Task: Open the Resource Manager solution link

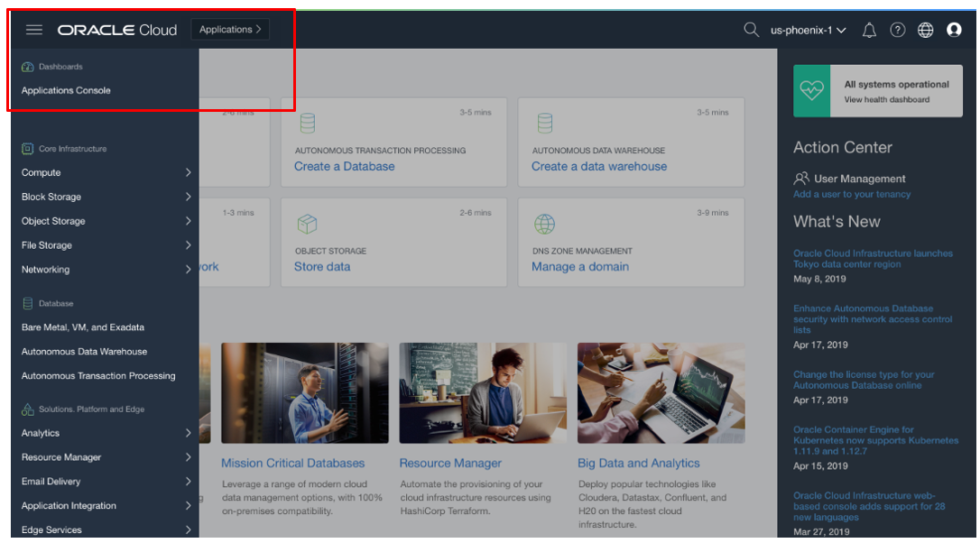Action: coord(450,463)
